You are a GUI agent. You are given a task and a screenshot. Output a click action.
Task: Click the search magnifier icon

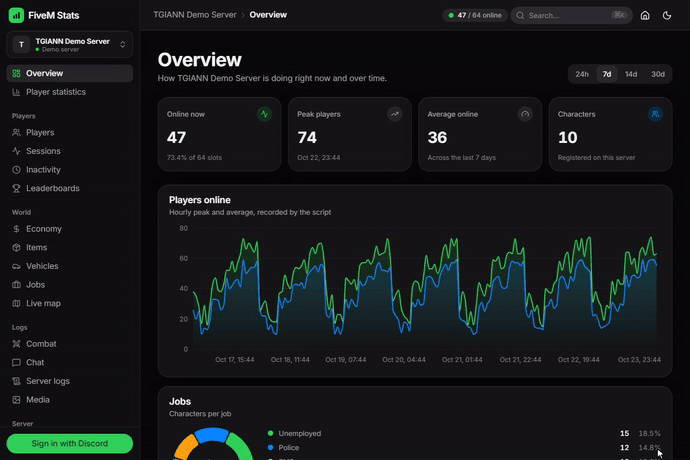pyautogui.click(x=520, y=15)
